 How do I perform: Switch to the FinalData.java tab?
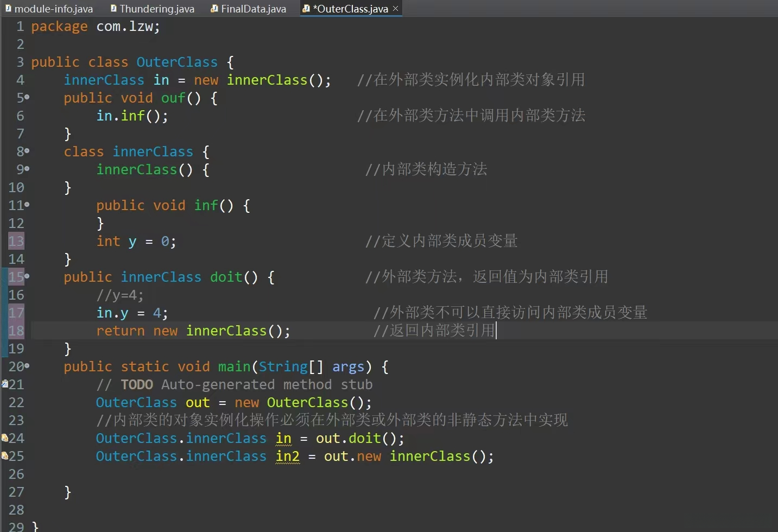pyautogui.click(x=249, y=9)
